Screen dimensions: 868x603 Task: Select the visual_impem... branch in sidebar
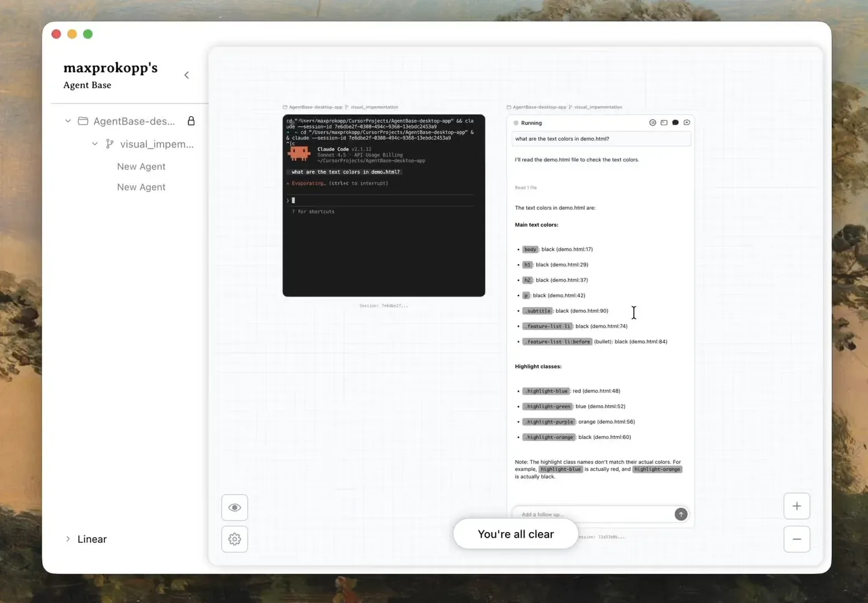pyautogui.click(x=157, y=144)
